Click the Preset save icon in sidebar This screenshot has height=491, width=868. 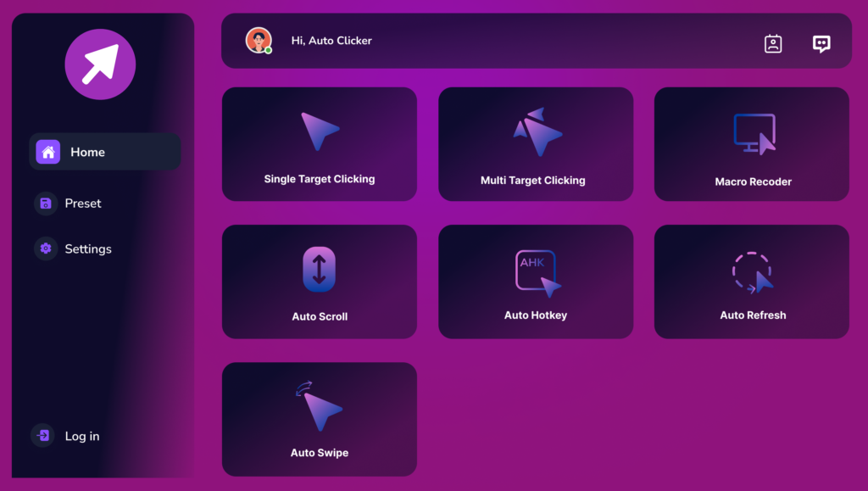click(x=44, y=204)
